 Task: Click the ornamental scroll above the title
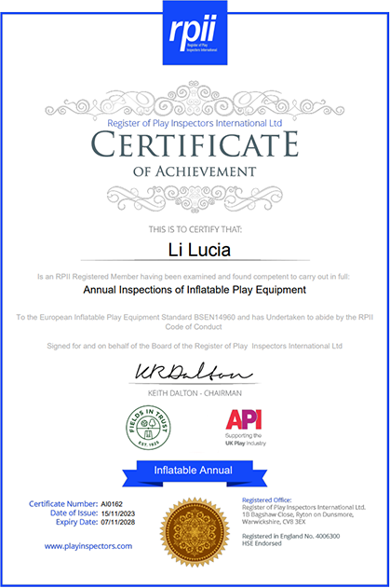[195, 100]
